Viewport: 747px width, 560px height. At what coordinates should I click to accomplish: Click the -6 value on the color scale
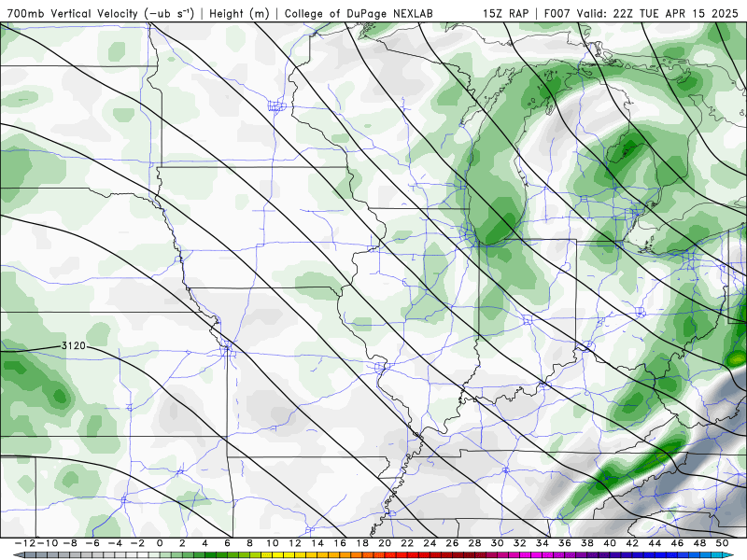click(92, 543)
